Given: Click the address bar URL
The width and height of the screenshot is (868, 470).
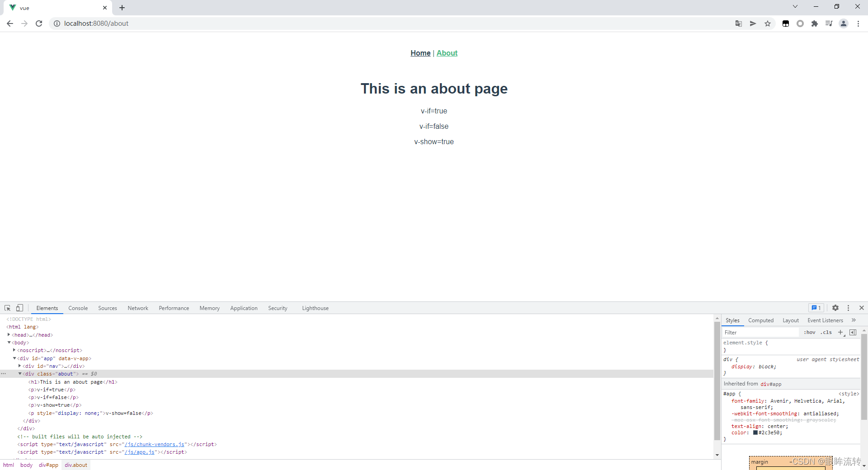Looking at the screenshot, I should [x=96, y=23].
